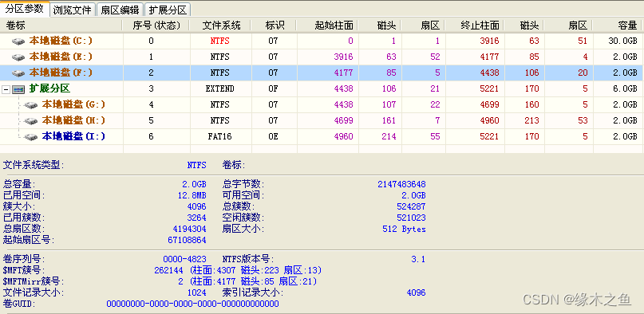Click the 0F identifier cell
The image size is (644, 314).
[x=273, y=88]
